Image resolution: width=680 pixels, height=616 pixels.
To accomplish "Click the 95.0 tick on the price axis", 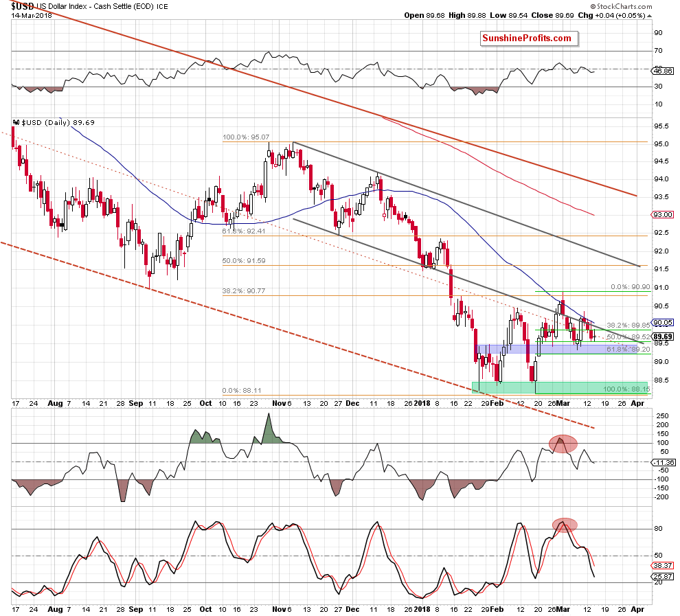I will click(661, 144).
